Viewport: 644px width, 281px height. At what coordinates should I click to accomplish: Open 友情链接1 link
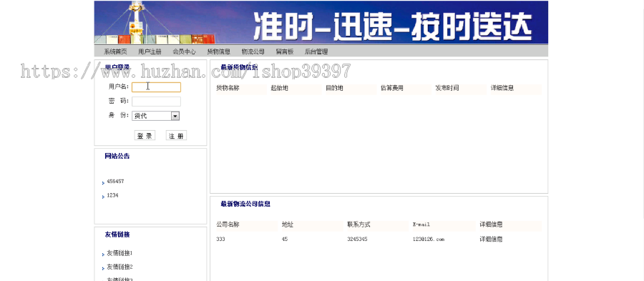[119, 253]
